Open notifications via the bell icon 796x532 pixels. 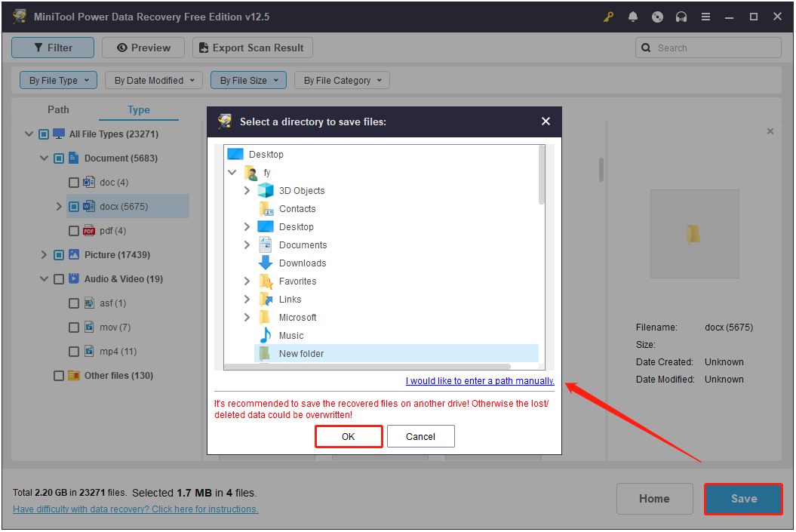click(x=632, y=16)
